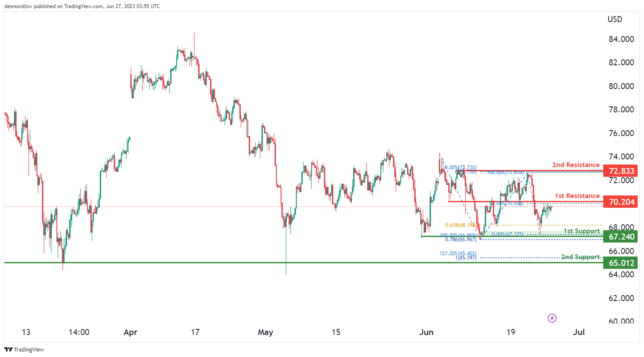
Task: Click the 0.618(68.198) Fibonacci label
Action: 460,225
